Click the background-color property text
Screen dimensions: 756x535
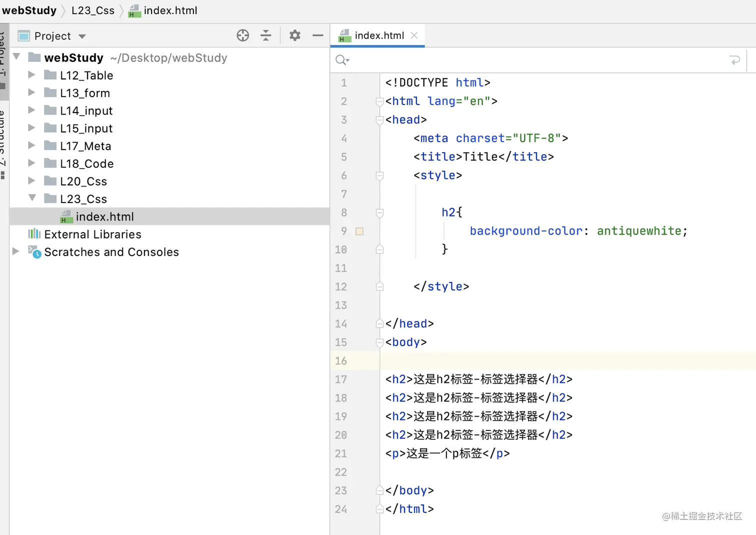click(x=526, y=231)
